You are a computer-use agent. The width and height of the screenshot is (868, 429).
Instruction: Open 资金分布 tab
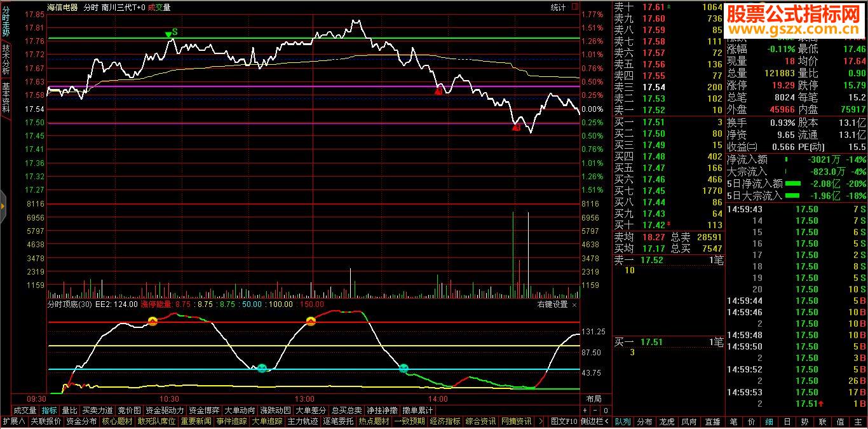tap(81, 421)
